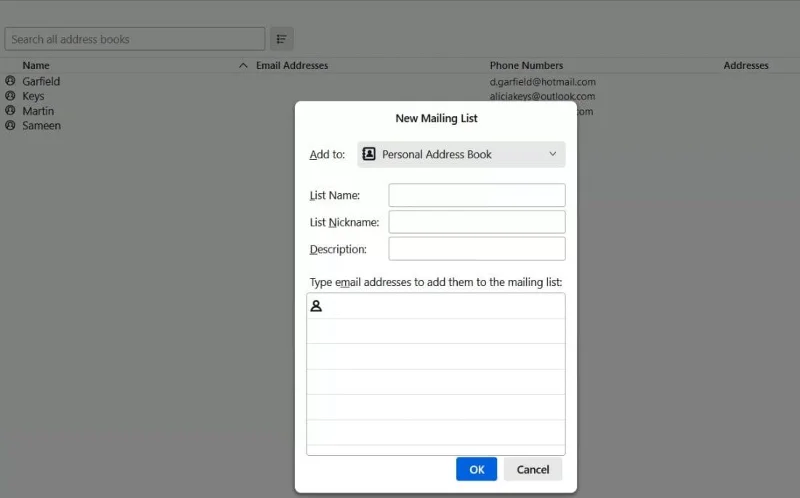Focus the Description input field

(477, 249)
